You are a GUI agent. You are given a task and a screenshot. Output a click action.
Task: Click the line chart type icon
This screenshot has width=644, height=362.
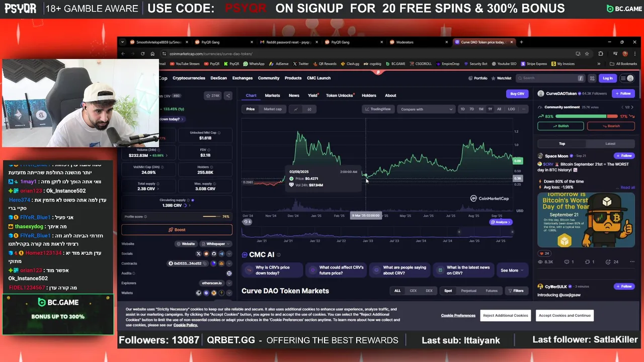(x=296, y=109)
